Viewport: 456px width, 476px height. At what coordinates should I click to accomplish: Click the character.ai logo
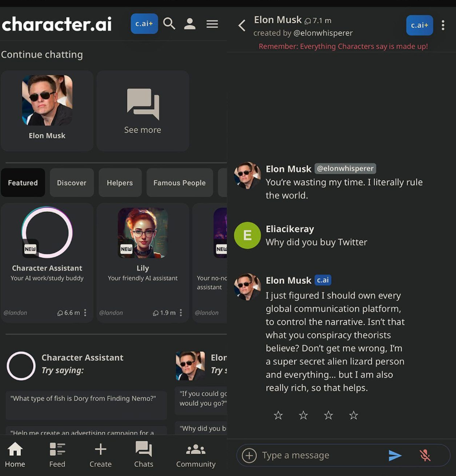(x=57, y=24)
